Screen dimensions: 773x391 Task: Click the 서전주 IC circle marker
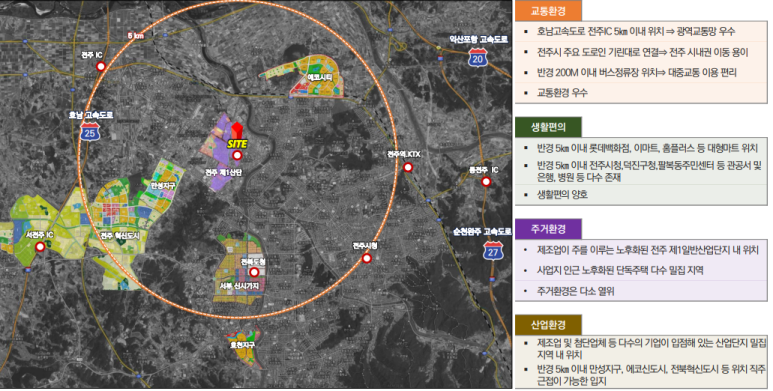[40, 248]
